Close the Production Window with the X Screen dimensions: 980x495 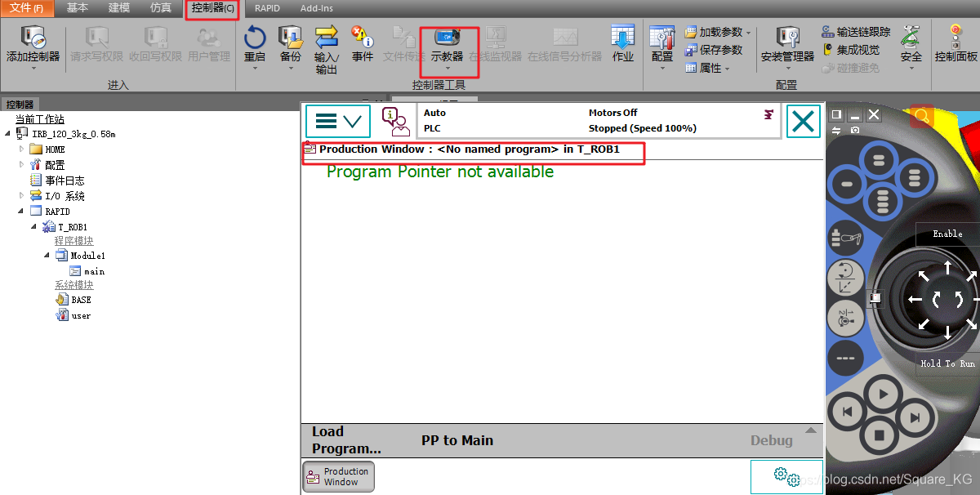pos(804,122)
